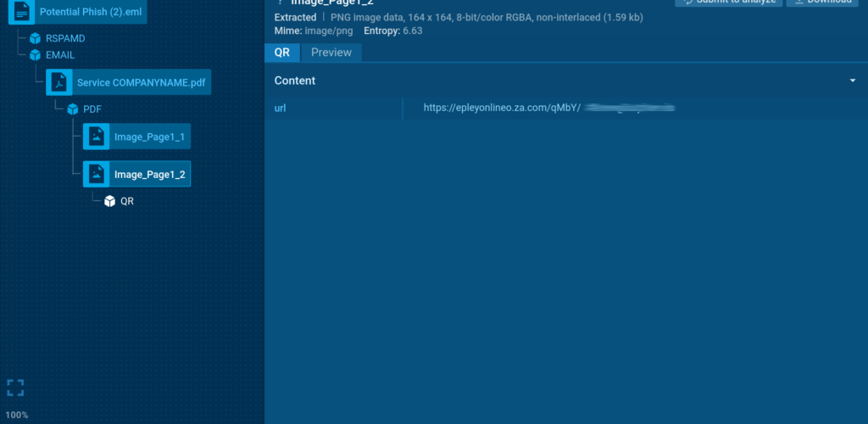The height and width of the screenshot is (424, 868).
Task: Open the Image_Page1_2 node
Action: [136, 175]
